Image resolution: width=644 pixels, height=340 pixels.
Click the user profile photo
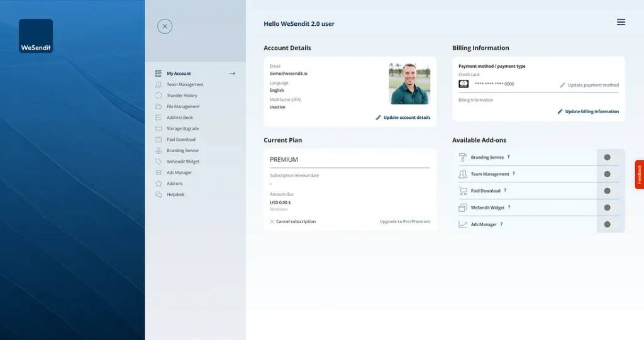click(409, 84)
